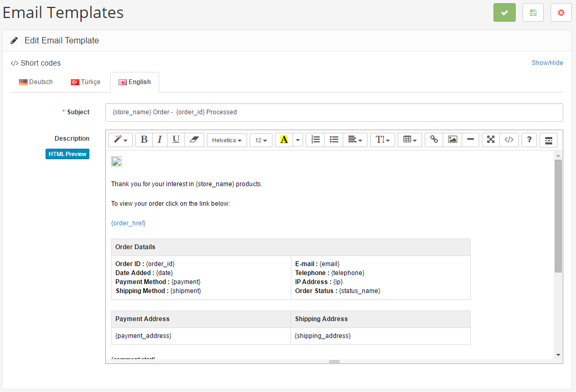
Task: Click the 'IP Address : {ip}' text
Action: (319, 282)
